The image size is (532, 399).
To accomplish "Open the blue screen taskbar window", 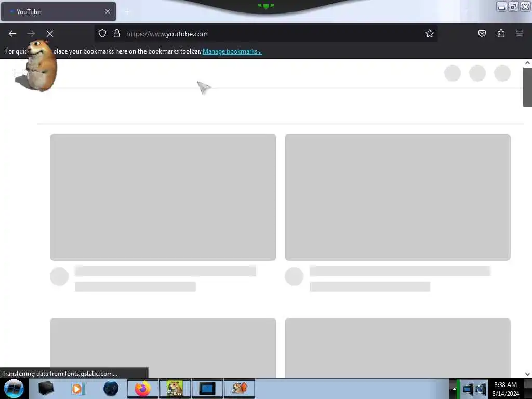I will coord(207,389).
